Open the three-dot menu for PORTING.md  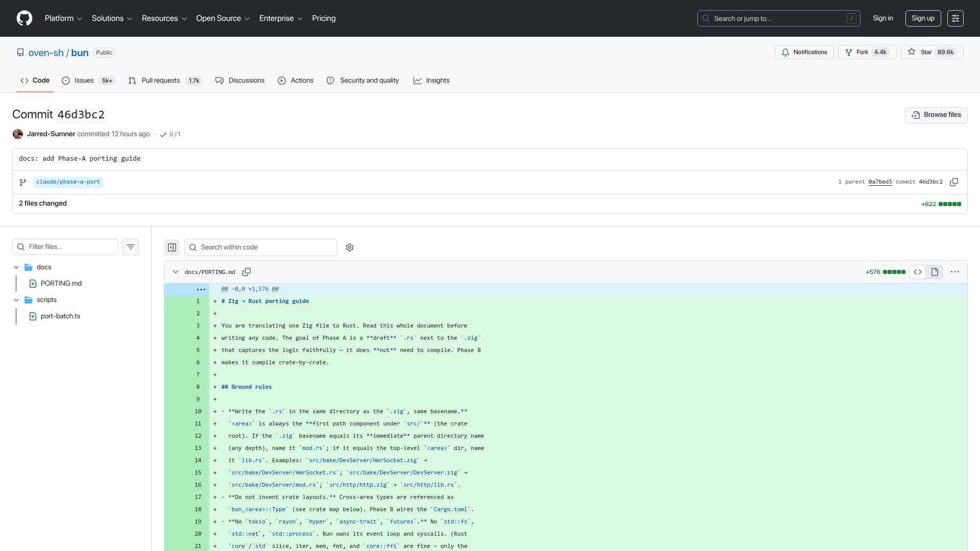[x=955, y=272]
